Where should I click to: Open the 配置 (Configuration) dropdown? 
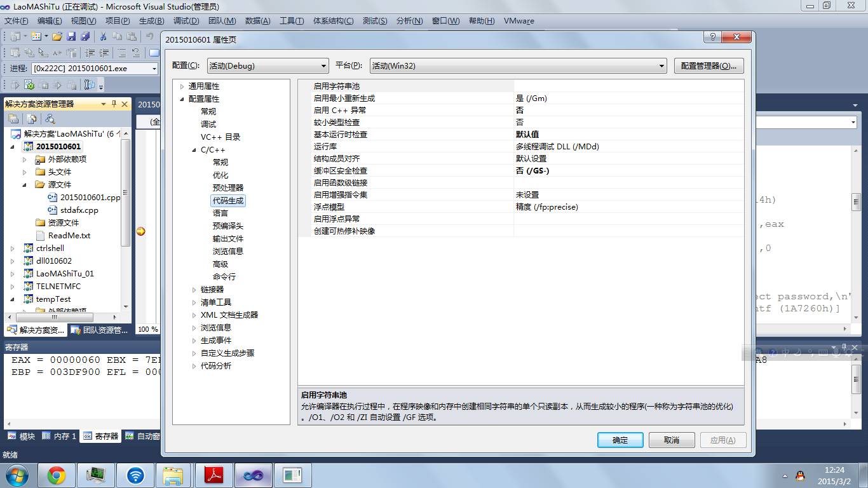[x=268, y=65]
